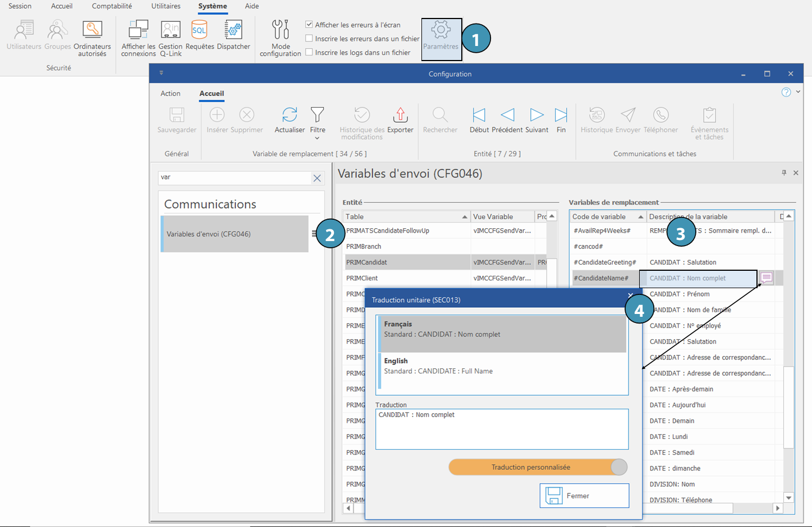Image resolution: width=812 pixels, height=527 pixels.
Task: Uncheck Afficher les erreurs à l'écran
Action: click(309, 25)
